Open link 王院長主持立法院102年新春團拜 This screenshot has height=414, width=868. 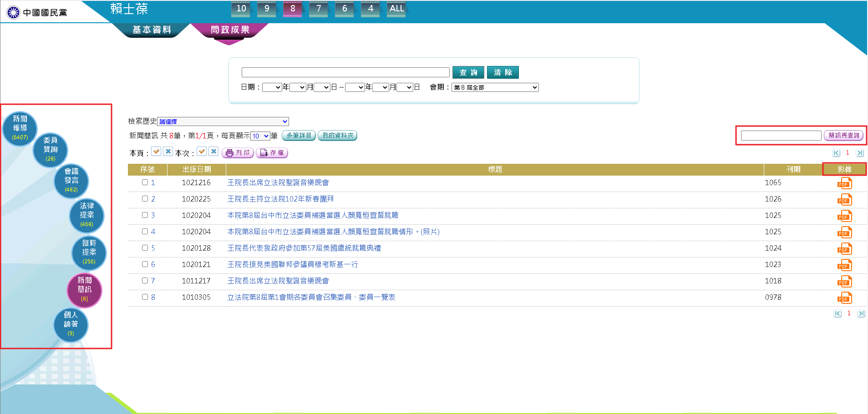click(280, 199)
